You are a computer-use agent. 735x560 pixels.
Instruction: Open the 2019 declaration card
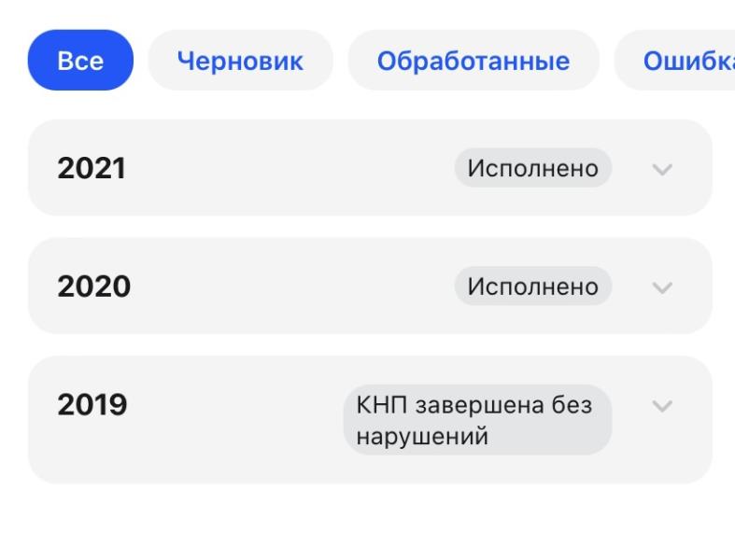pyautogui.click(x=233, y=420)
